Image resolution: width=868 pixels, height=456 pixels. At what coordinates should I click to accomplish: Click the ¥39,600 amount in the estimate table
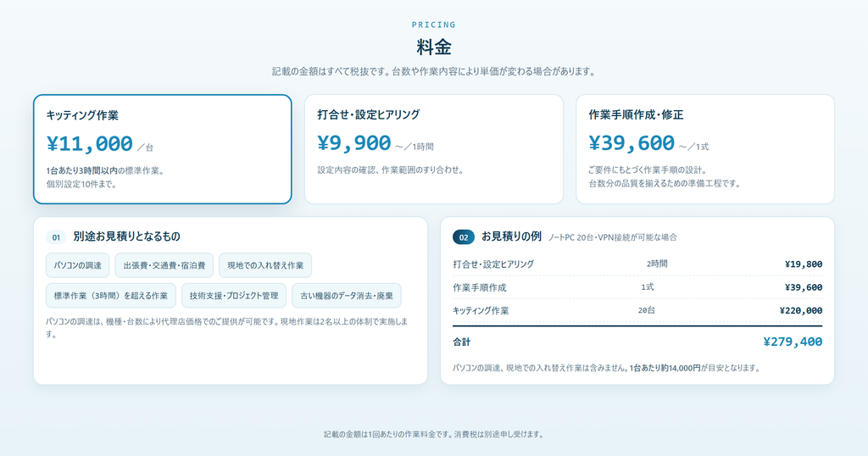coord(804,288)
